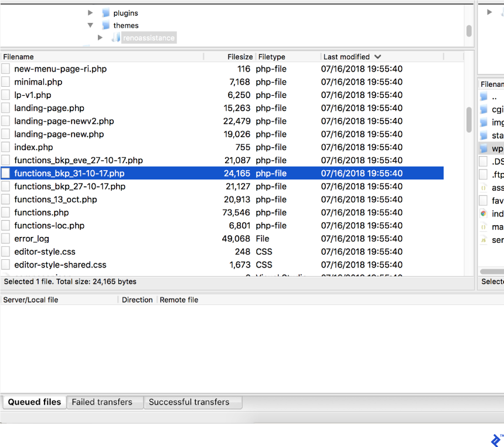The height and width of the screenshot is (447, 504).
Task: Check the box next to minimal.php
Action: pos(5,82)
